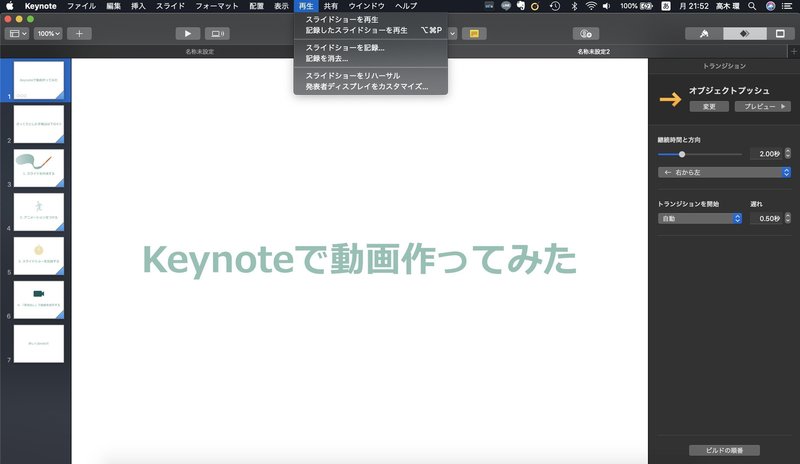This screenshot has height=464, width=800.
Task: Add a new slide with plus button
Action: point(79,34)
